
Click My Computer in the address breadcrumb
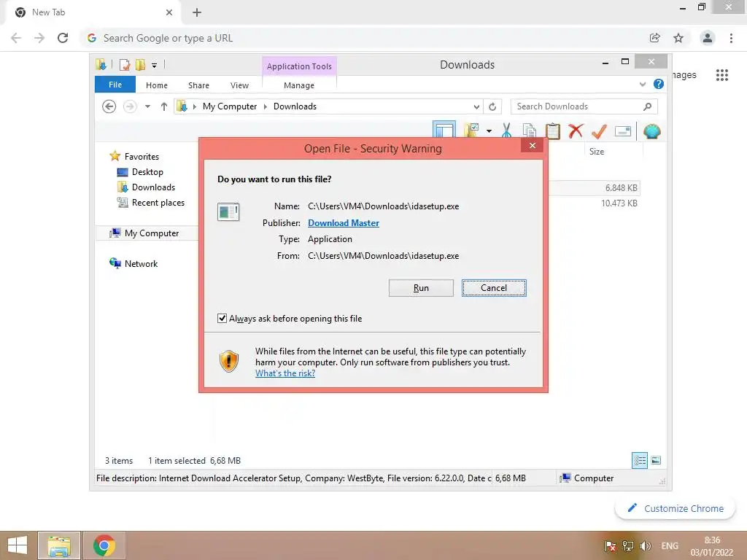click(230, 106)
